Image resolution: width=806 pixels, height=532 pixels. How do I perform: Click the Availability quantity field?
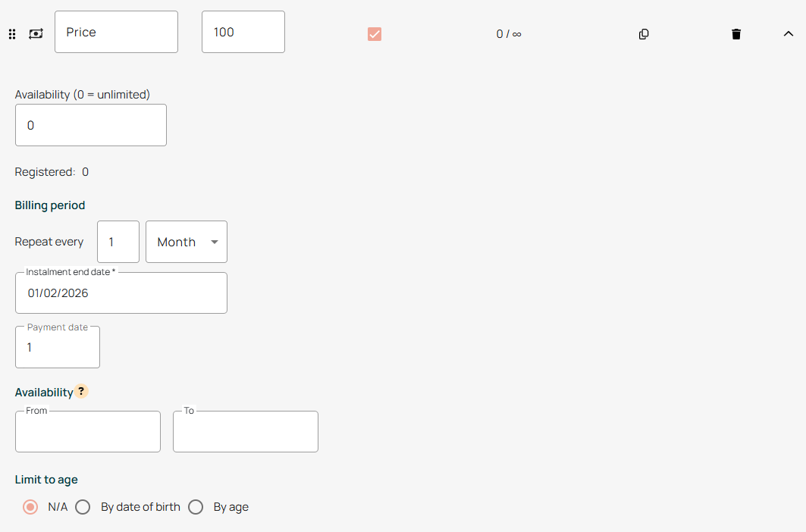pyautogui.click(x=91, y=125)
